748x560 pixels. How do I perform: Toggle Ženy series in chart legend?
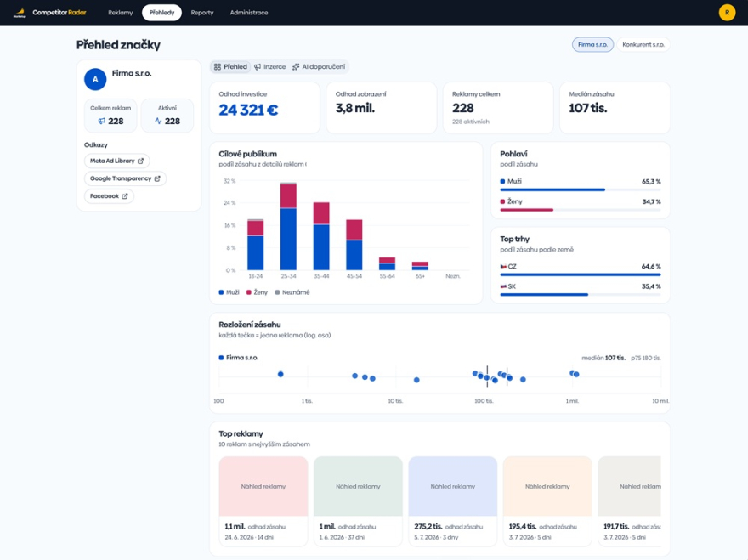tap(257, 292)
